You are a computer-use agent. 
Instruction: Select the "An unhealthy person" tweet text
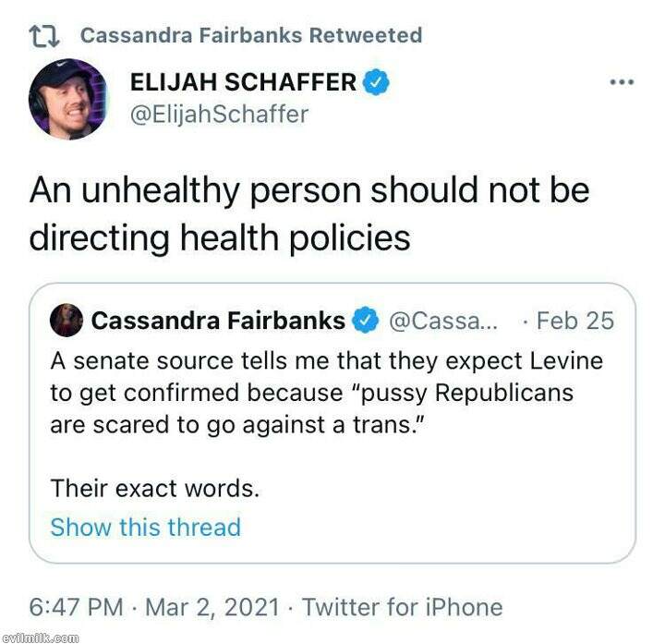308,214
